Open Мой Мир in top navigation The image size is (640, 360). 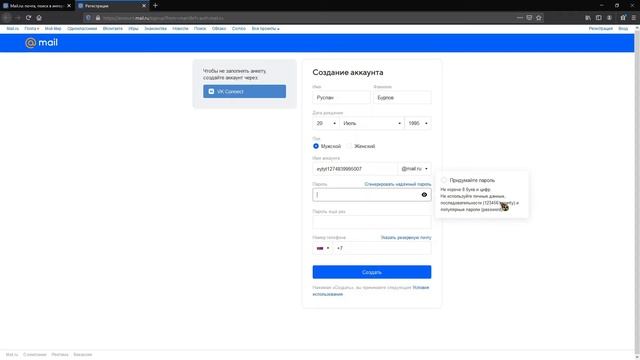53,29
